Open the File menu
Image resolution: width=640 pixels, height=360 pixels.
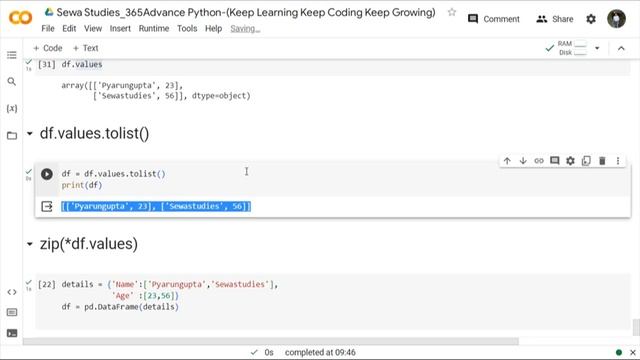(48, 29)
